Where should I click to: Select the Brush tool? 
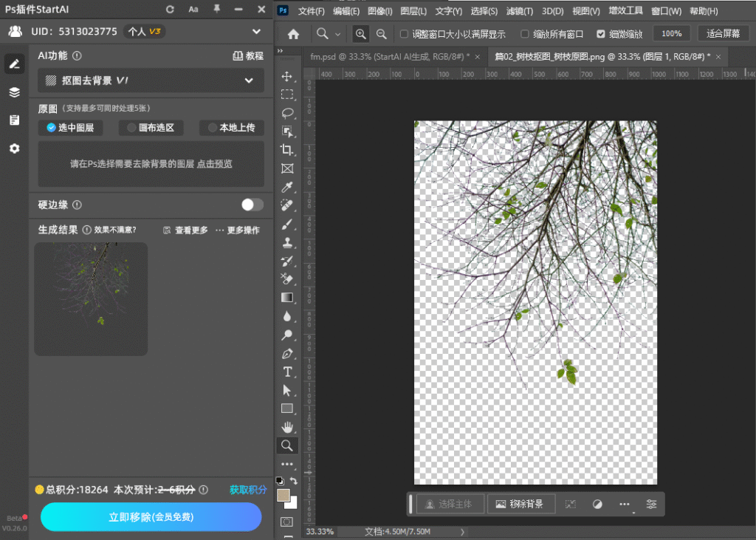click(x=287, y=224)
